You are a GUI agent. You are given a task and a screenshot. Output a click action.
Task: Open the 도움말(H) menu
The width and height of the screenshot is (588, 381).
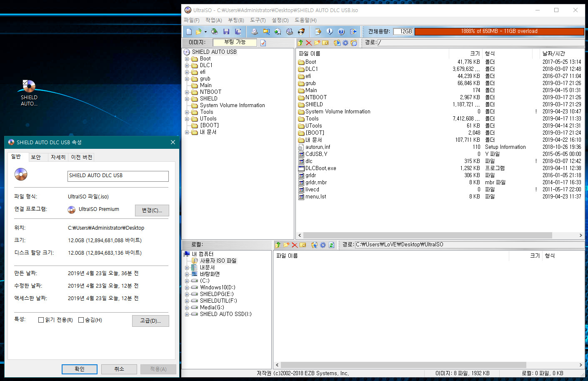click(x=305, y=20)
